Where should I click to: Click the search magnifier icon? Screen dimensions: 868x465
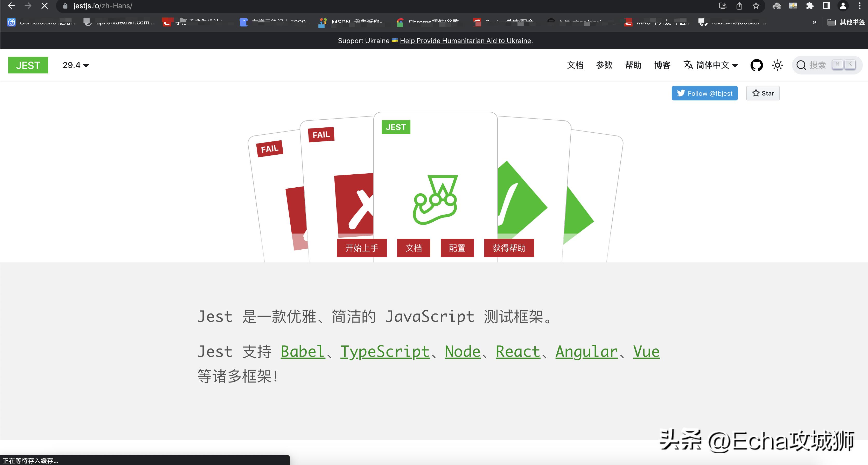point(801,65)
